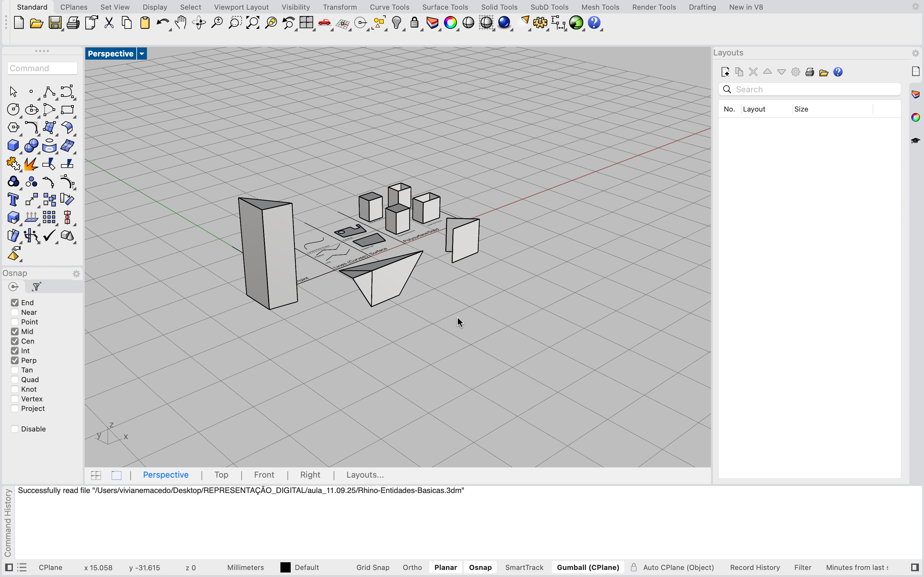Image resolution: width=924 pixels, height=577 pixels.
Task: Toggle Grid Snap in the status bar
Action: point(373,567)
